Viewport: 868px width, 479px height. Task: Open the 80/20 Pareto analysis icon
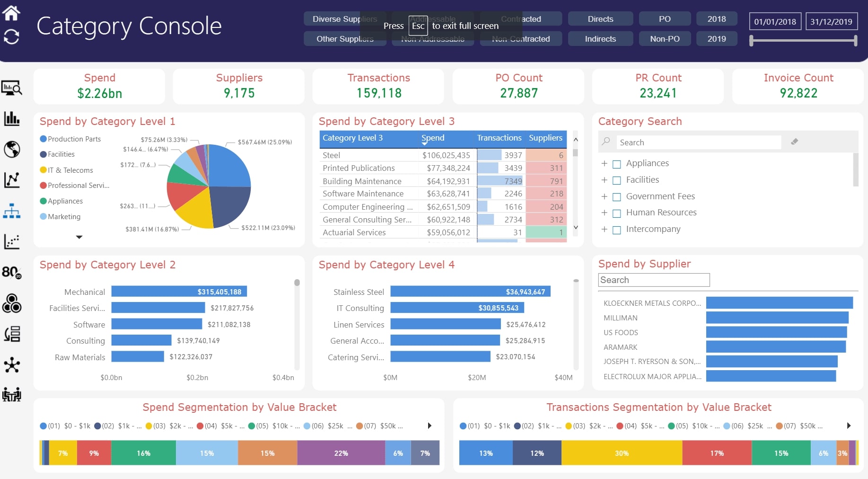(x=12, y=272)
